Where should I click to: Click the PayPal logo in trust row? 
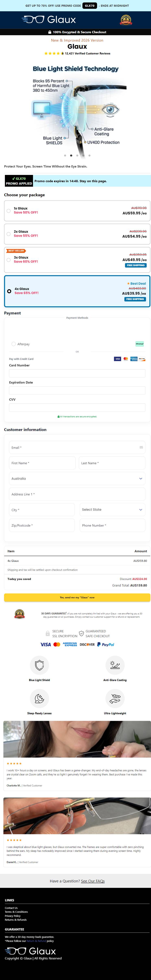pos(105,644)
